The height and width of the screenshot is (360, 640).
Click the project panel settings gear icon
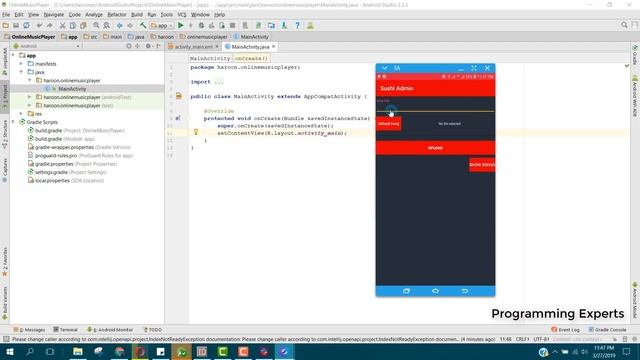pyautogui.click(x=148, y=46)
